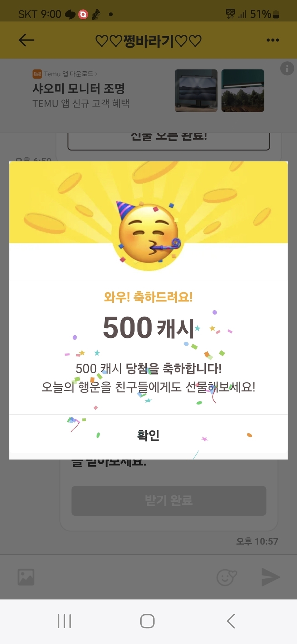The image size is (297, 644).
Task: Tap the send message arrow
Action: pyautogui.click(x=271, y=577)
